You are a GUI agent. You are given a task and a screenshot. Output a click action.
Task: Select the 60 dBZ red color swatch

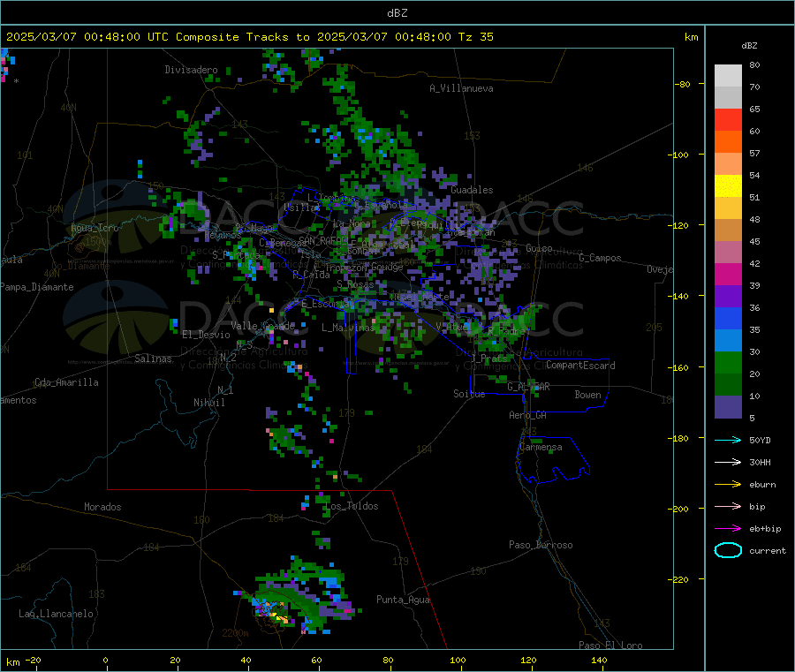(x=728, y=119)
